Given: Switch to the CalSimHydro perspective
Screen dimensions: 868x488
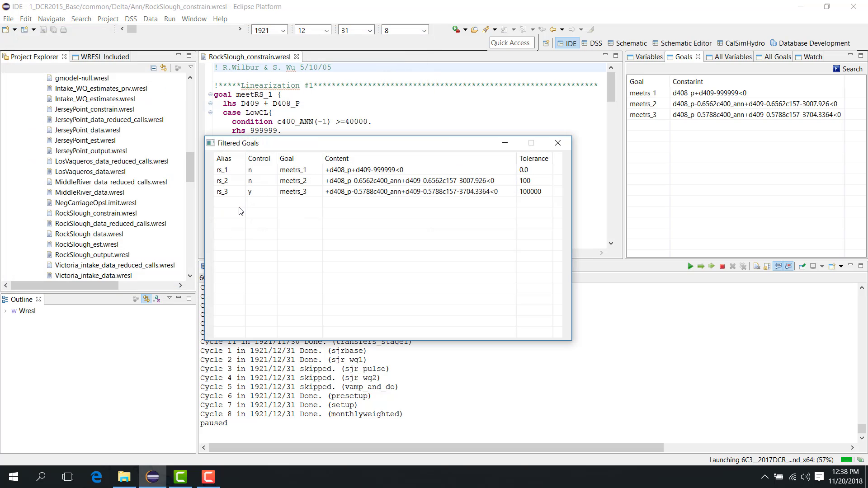Looking at the screenshot, I should [x=741, y=43].
